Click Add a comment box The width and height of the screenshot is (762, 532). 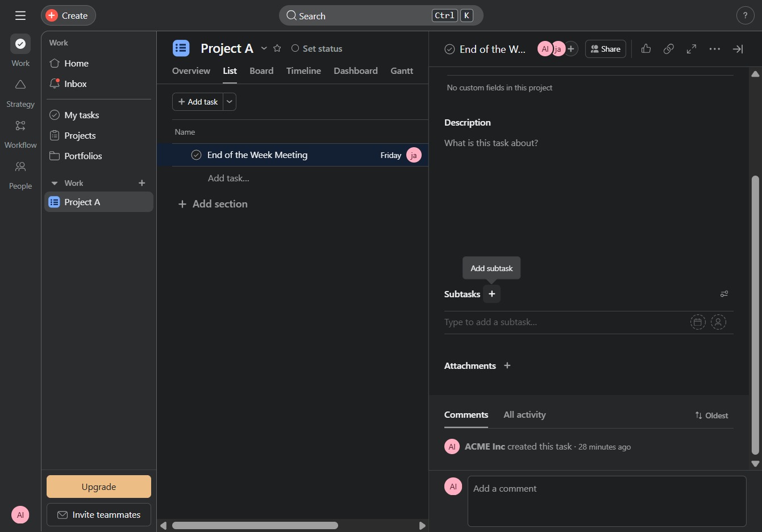[x=607, y=501]
